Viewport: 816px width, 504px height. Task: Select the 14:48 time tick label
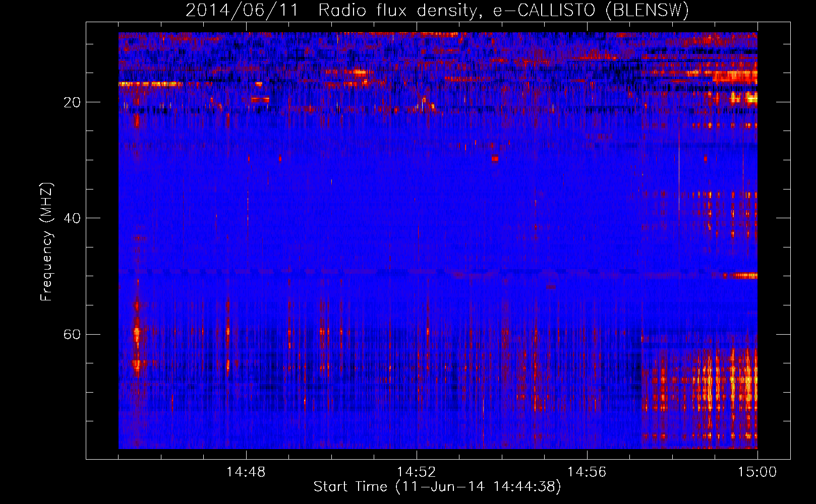click(x=246, y=472)
